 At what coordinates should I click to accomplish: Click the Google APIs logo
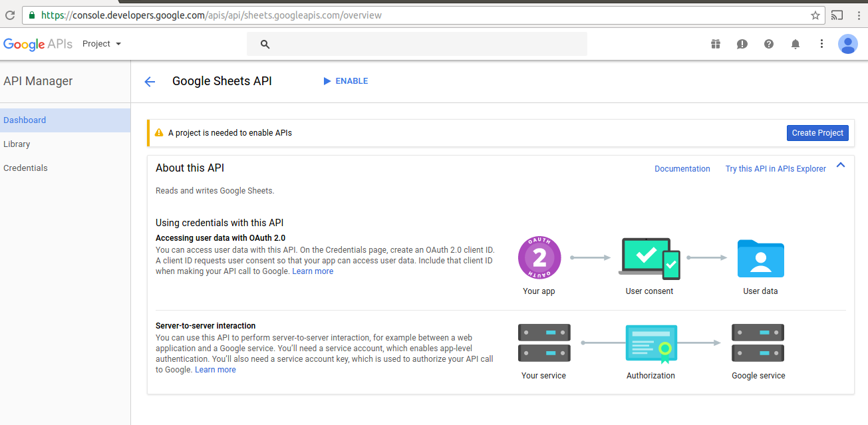(38, 44)
